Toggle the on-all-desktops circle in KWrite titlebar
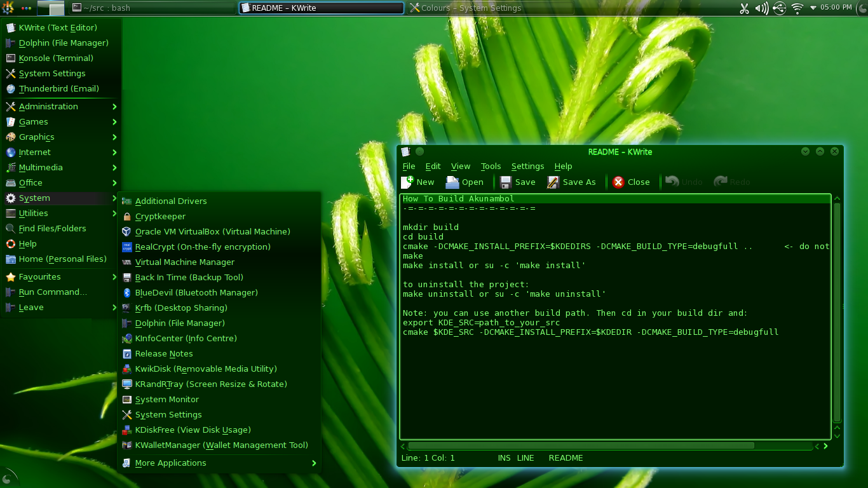Screen dimensions: 868x488 click(419, 151)
